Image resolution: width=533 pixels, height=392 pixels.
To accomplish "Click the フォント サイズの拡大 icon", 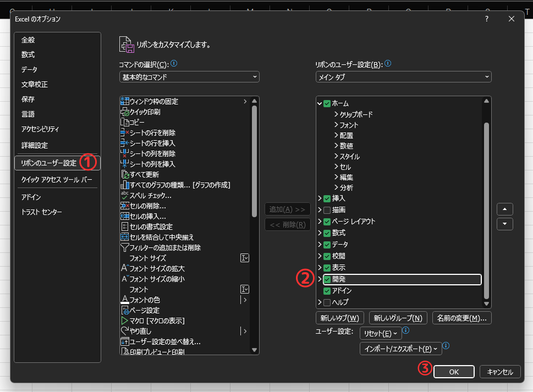I will click(125, 268).
